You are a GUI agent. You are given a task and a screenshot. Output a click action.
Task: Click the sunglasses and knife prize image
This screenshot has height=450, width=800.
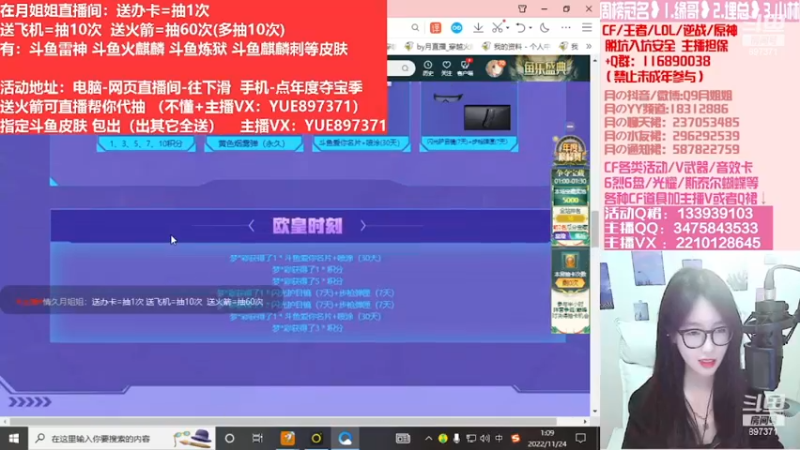[469, 110]
